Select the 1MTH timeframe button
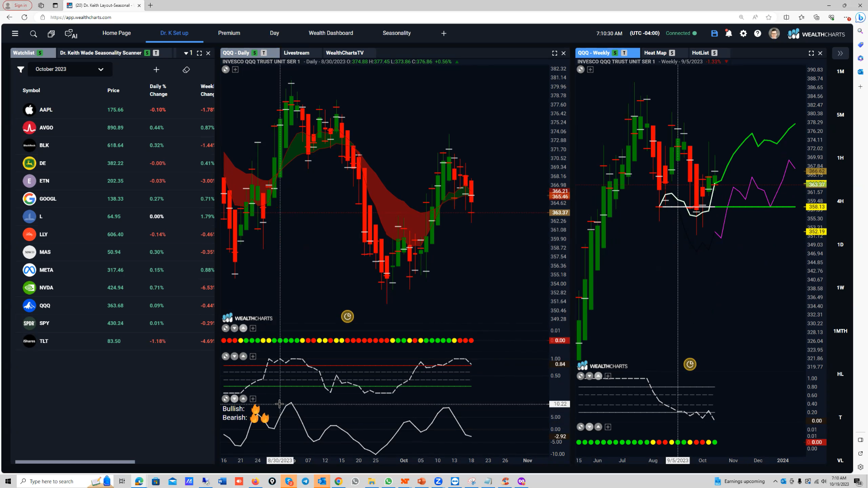The height and width of the screenshot is (488, 868). [840, 331]
